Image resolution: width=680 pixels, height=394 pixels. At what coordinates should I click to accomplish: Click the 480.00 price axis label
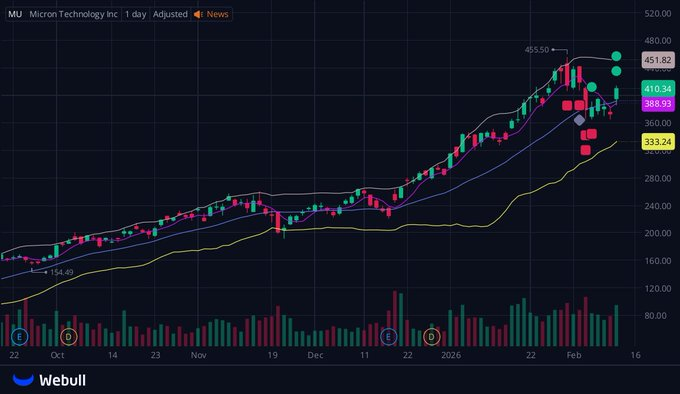[658, 41]
